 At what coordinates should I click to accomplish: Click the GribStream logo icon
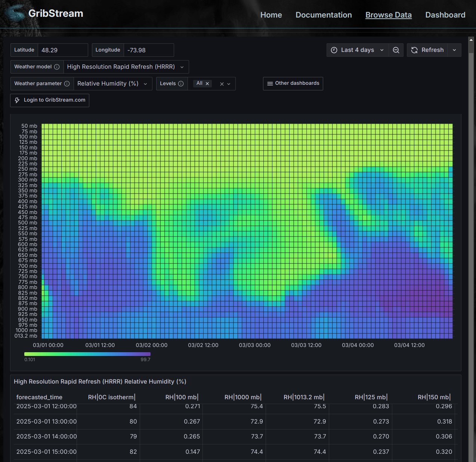tap(15, 13)
